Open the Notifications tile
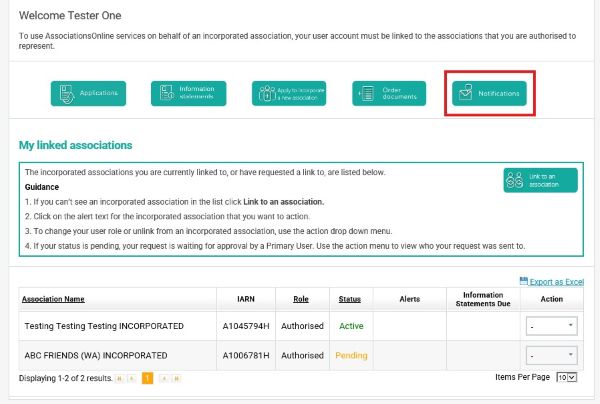600x404 pixels. click(x=489, y=93)
